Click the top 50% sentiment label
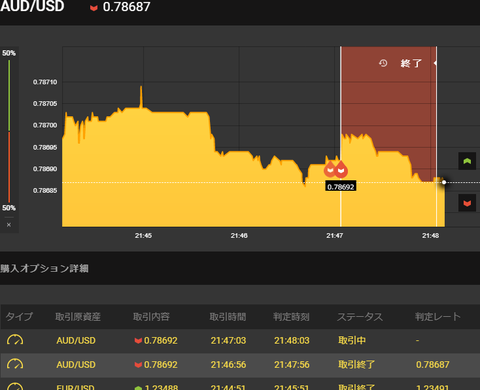The image size is (480, 390). click(9, 53)
